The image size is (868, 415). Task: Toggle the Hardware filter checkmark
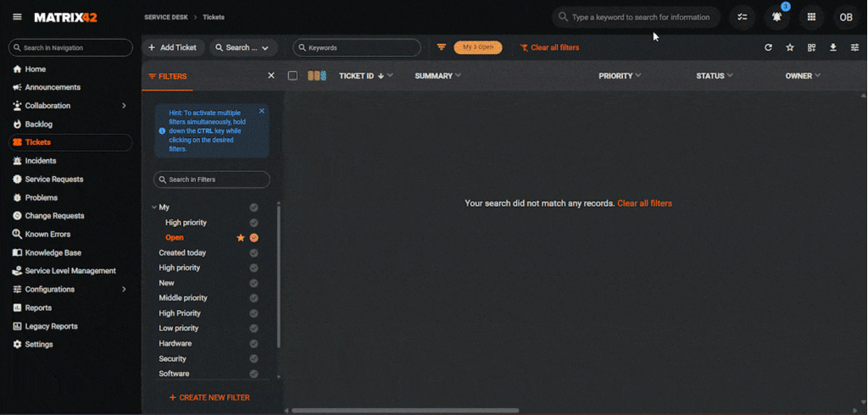pos(253,344)
